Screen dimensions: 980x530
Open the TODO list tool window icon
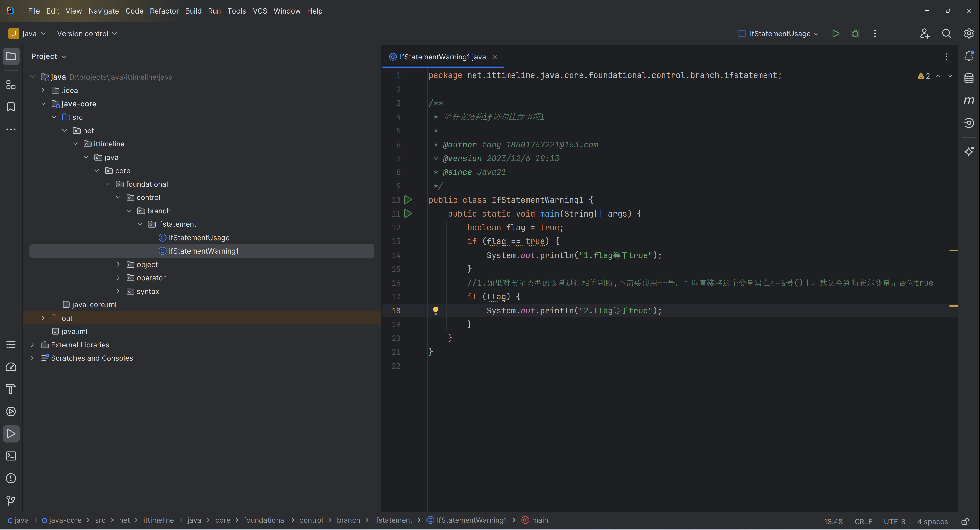(11, 344)
